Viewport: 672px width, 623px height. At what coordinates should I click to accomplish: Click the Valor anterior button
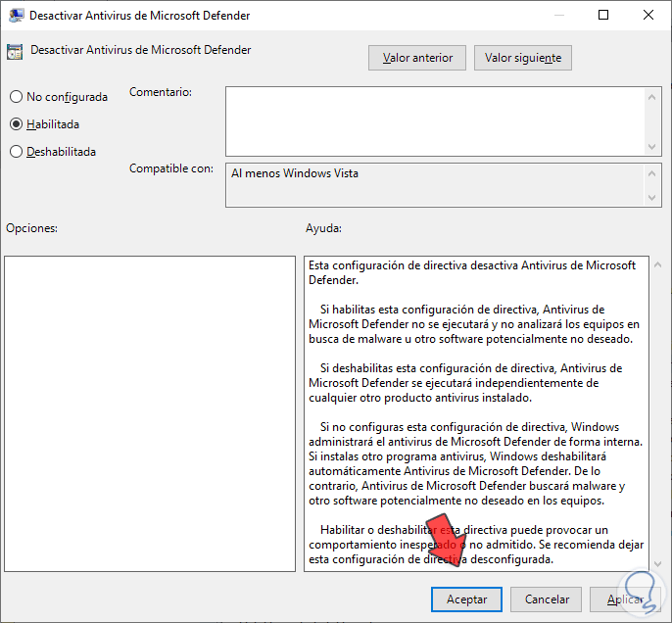click(x=417, y=58)
